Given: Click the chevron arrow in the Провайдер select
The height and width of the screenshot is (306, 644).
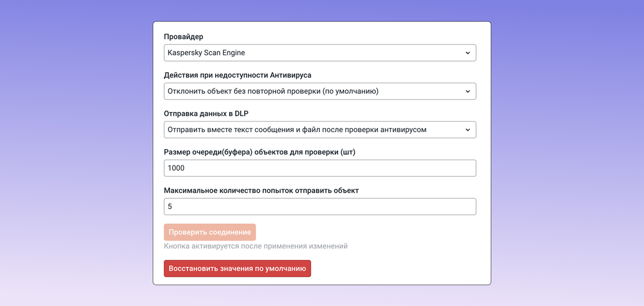Looking at the screenshot, I should click(467, 53).
